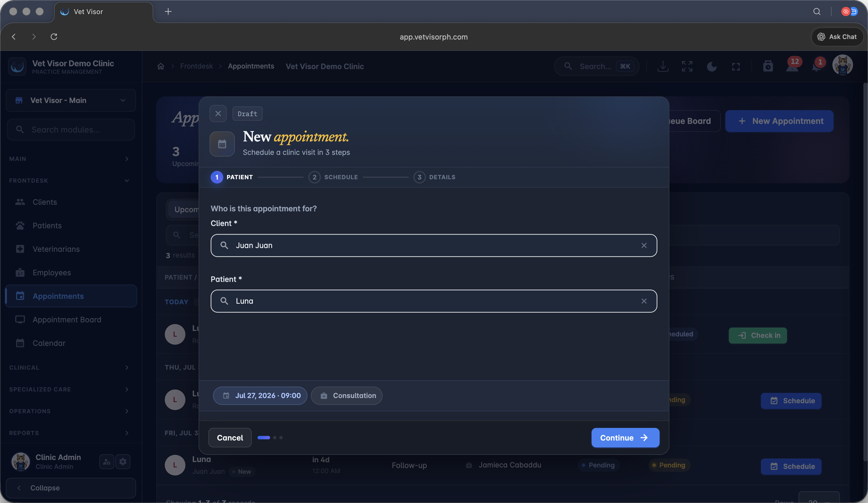Click the Client search field with Juan Juan
868x503 pixels.
[434, 245]
